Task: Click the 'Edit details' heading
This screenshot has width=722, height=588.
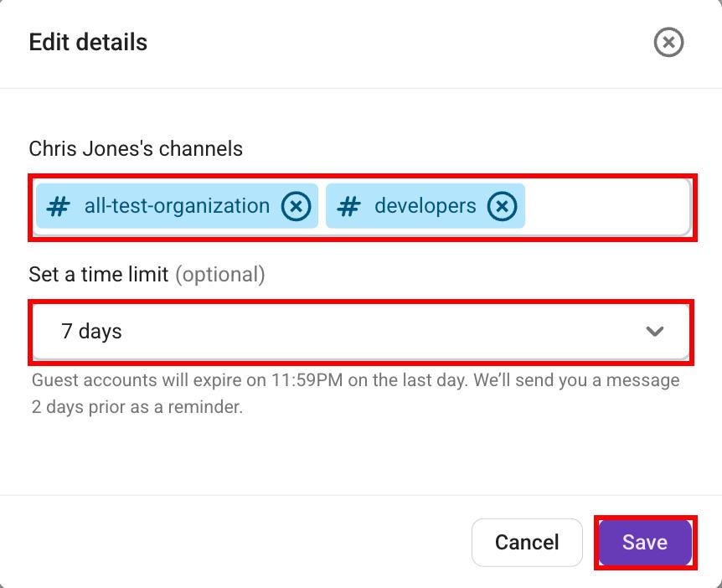Action: (88, 43)
